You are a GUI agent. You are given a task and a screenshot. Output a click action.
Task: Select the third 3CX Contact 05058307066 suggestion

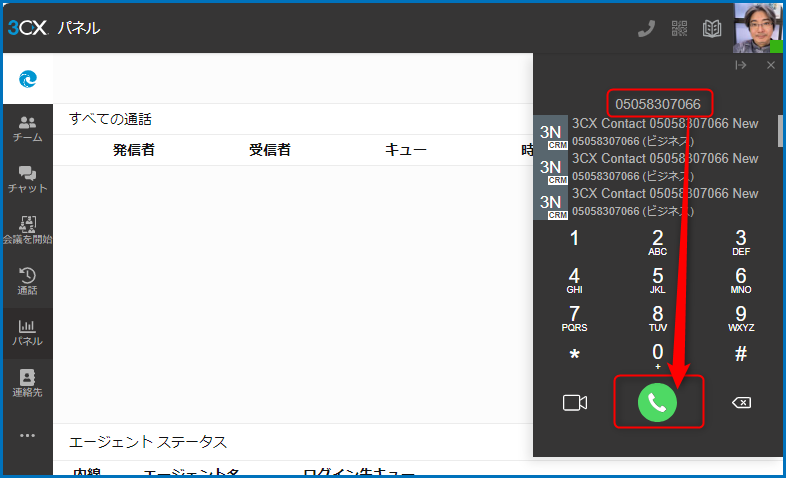655,202
